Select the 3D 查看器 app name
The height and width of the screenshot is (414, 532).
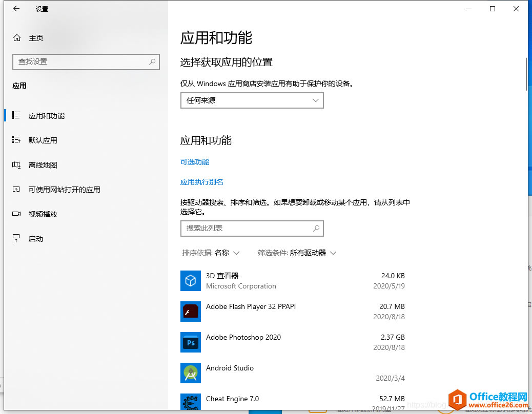point(222,276)
